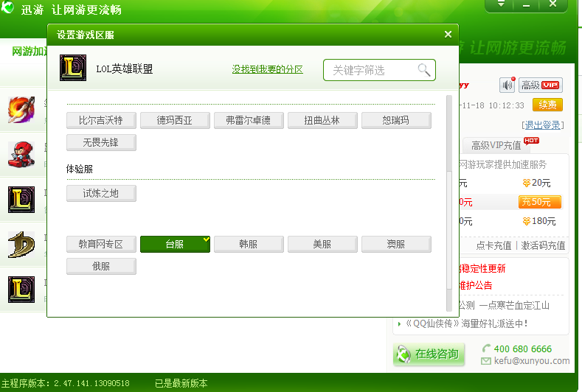Click the 在线咨询 online support button

[429, 354]
